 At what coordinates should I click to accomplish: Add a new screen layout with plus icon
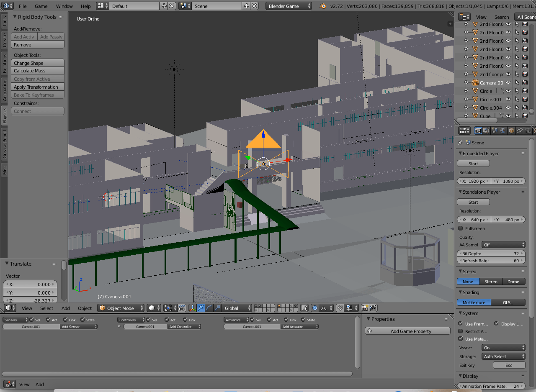pos(164,6)
